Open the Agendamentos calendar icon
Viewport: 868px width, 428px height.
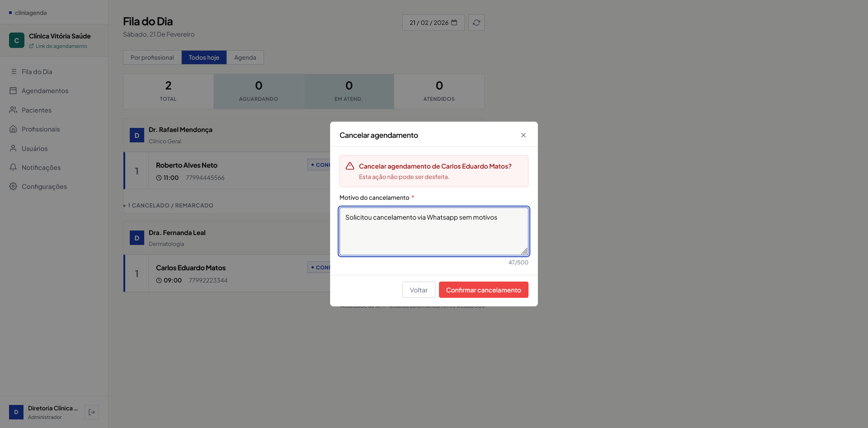click(13, 90)
